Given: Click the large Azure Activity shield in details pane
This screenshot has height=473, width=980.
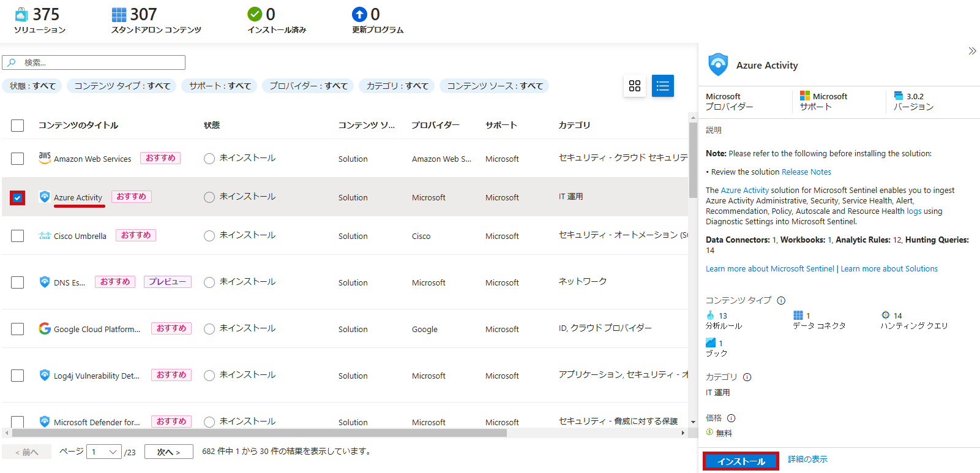Looking at the screenshot, I should tap(718, 64).
